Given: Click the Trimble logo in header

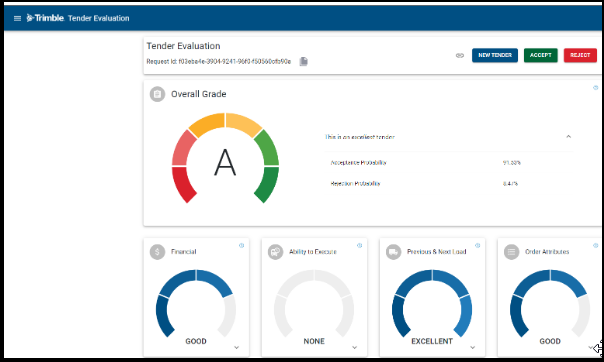Looking at the screenshot, I should pyautogui.click(x=45, y=18).
